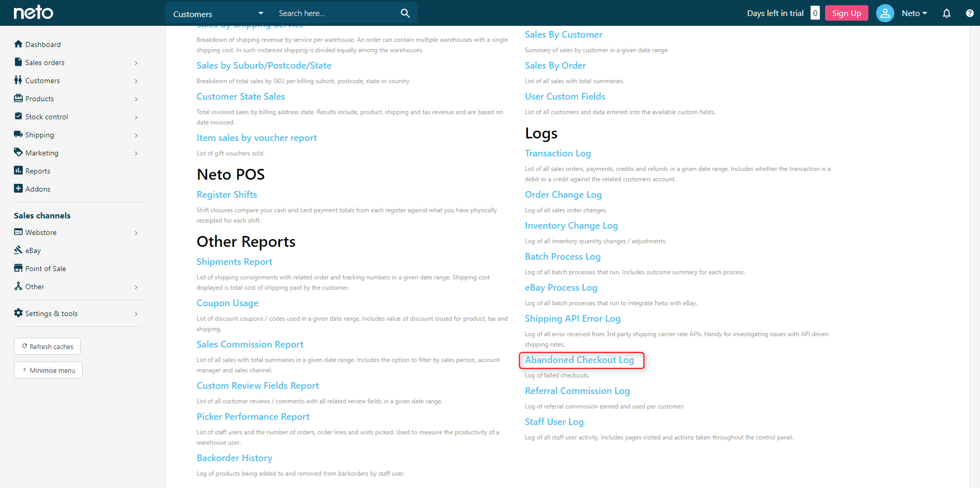Viewport: 980px width, 488px height.
Task: Click the Customers people icon
Action: (19, 80)
